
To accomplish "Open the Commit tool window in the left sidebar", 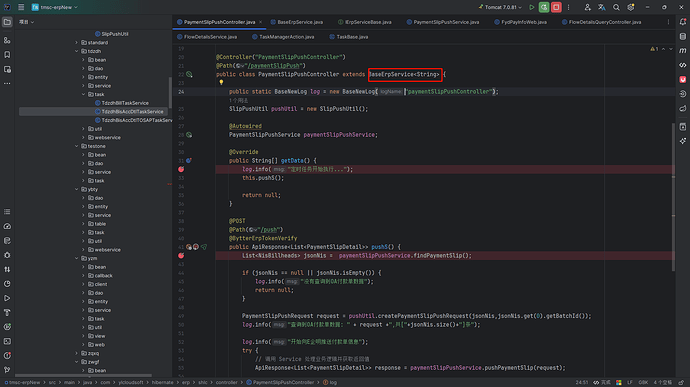I will [7, 40].
